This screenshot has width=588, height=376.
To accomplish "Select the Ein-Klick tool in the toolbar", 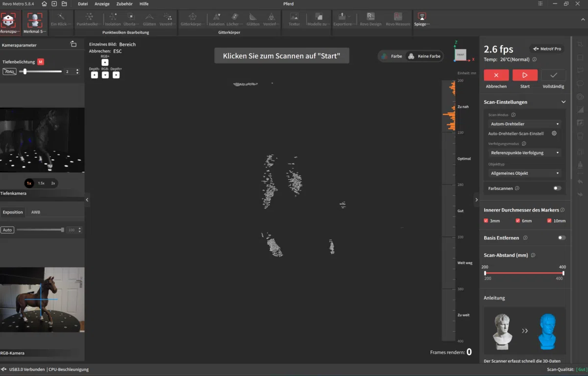I will 60,21.
